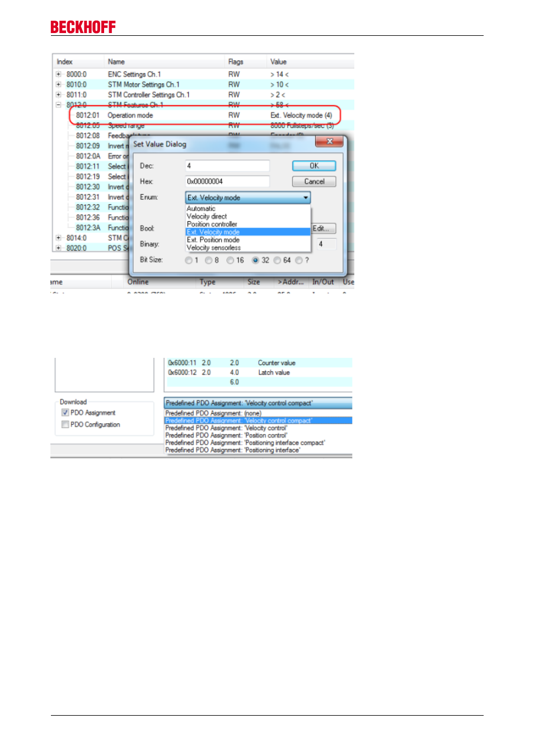
Task: Expand the 8011:0 STM Controller Settings node
Action: [x=58, y=95]
